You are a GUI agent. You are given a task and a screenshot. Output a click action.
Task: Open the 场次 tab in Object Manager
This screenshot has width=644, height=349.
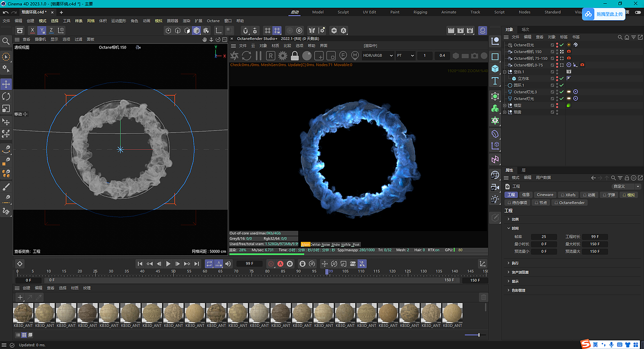point(525,30)
